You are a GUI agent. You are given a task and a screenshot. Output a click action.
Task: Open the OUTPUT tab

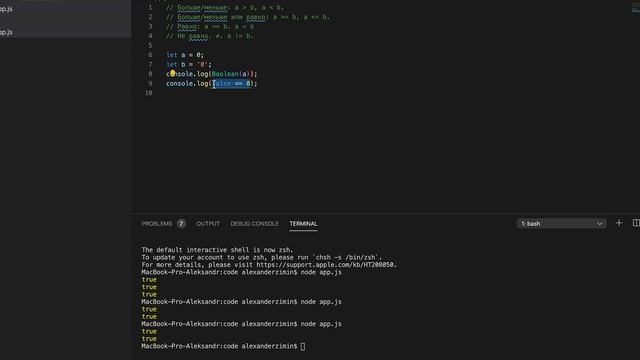tap(208, 224)
